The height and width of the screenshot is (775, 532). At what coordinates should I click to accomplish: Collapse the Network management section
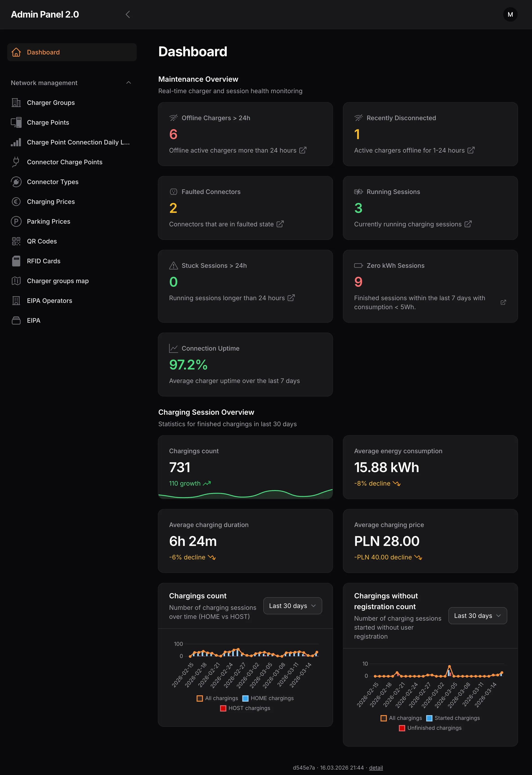pyautogui.click(x=129, y=82)
